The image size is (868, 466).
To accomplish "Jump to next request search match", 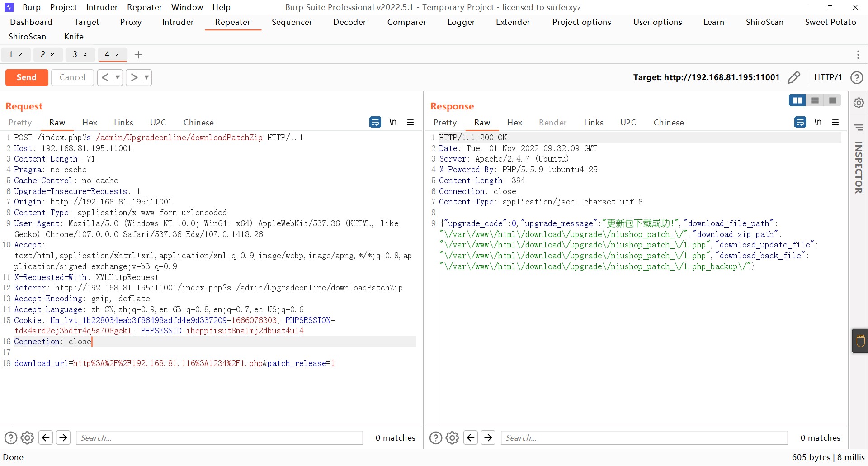I will click(63, 437).
